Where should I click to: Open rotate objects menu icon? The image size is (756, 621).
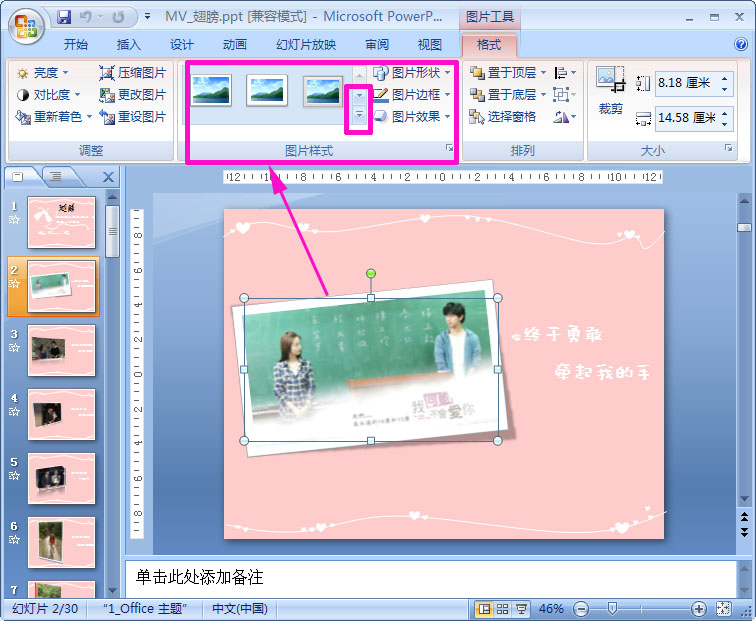point(565,117)
